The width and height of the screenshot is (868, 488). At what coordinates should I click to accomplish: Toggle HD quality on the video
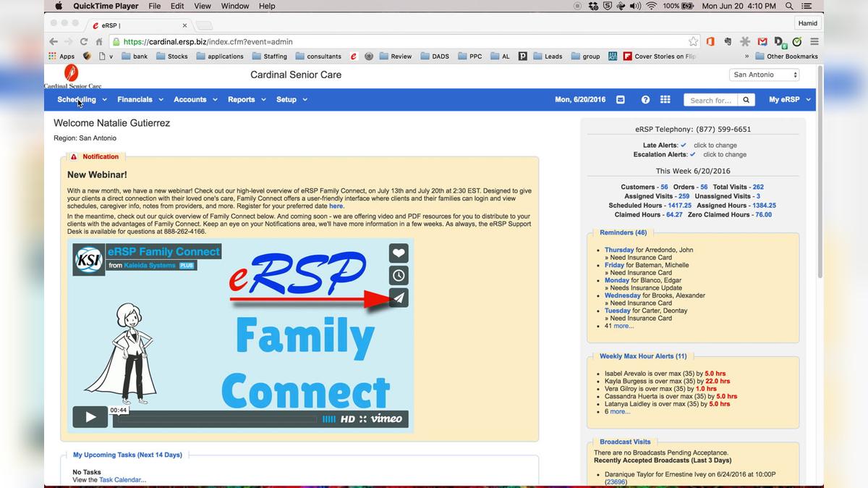click(x=348, y=419)
